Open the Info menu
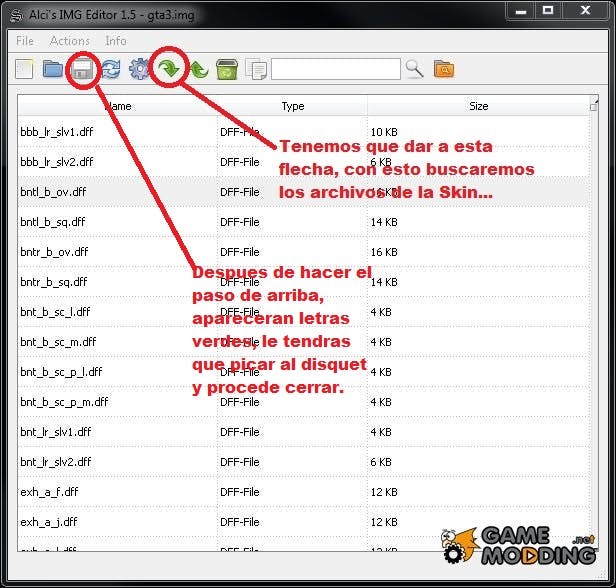 tap(116, 41)
